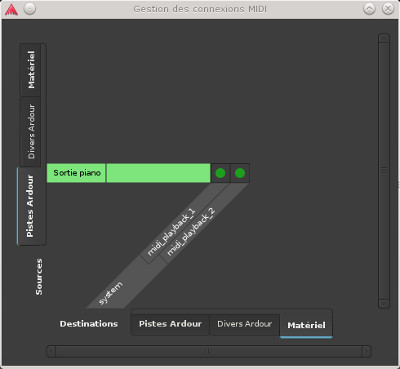Viewport: 400px width, 369px height.
Task: Click the horizontal scrollbar handle
Action: pos(209,351)
